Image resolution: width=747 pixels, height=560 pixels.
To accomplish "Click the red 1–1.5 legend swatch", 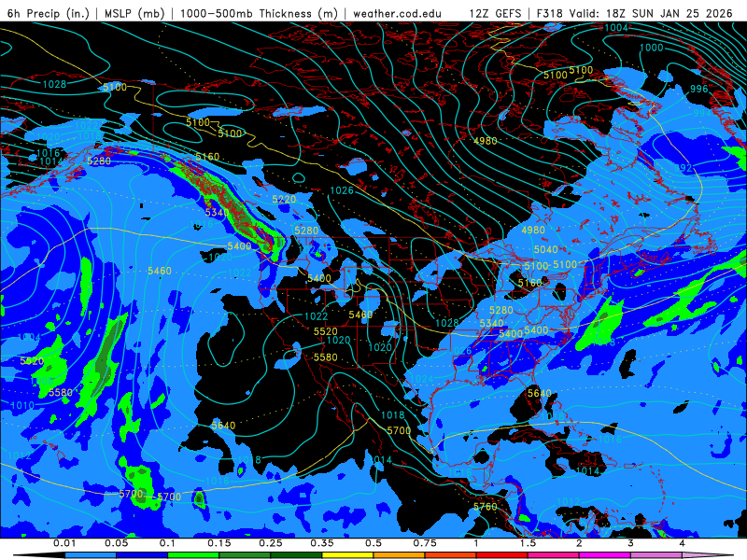I will pos(502,555).
